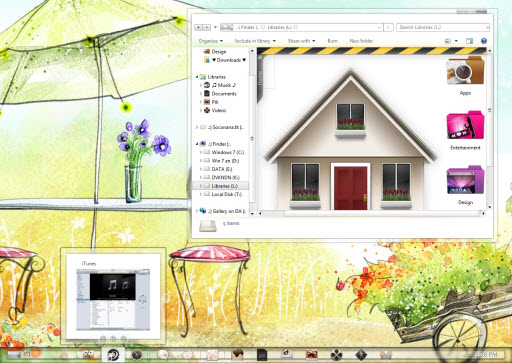Select the Libraries (L:) drive
Screen dimensions: 512x363
click(x=221, y=186)
